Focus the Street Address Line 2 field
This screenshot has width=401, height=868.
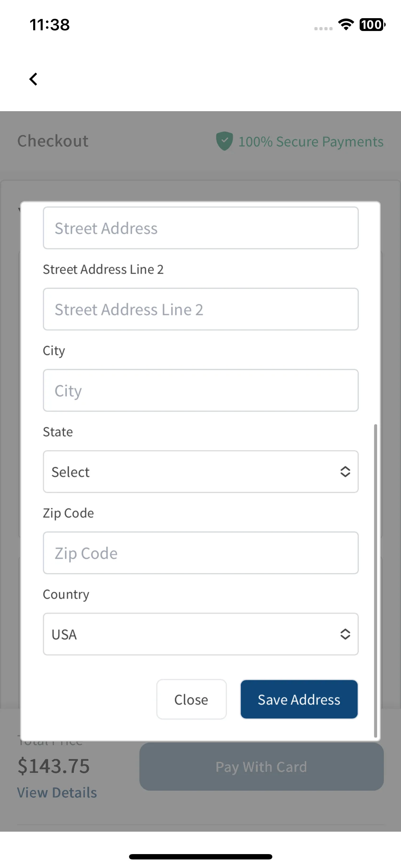tap(201, 309)
